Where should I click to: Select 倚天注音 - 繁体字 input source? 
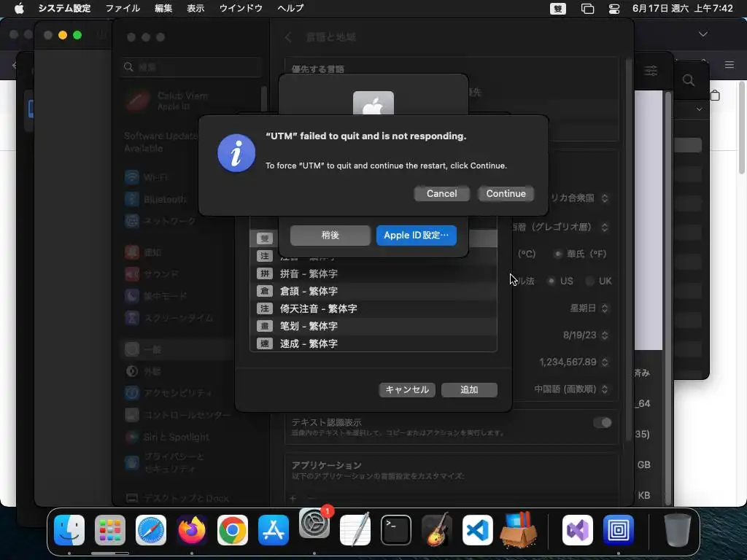click(x=373, y=308)
